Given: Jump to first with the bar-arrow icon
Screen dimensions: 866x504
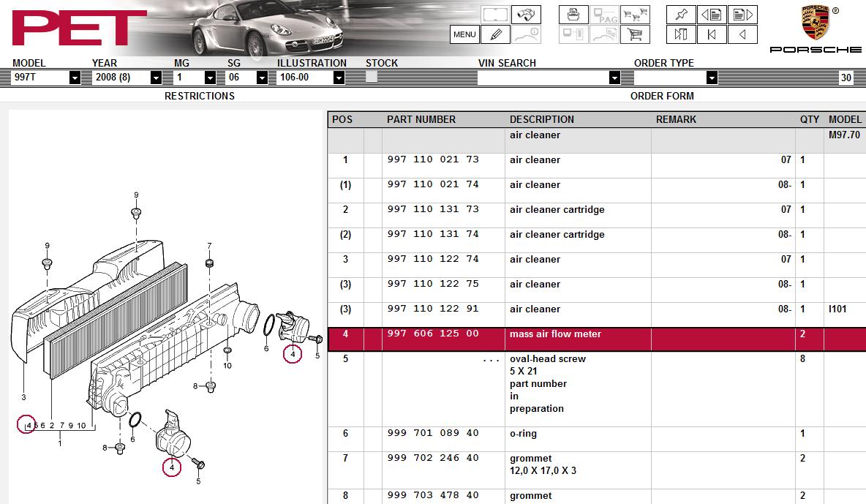Looking at the screenshot, I should (712, 34).
